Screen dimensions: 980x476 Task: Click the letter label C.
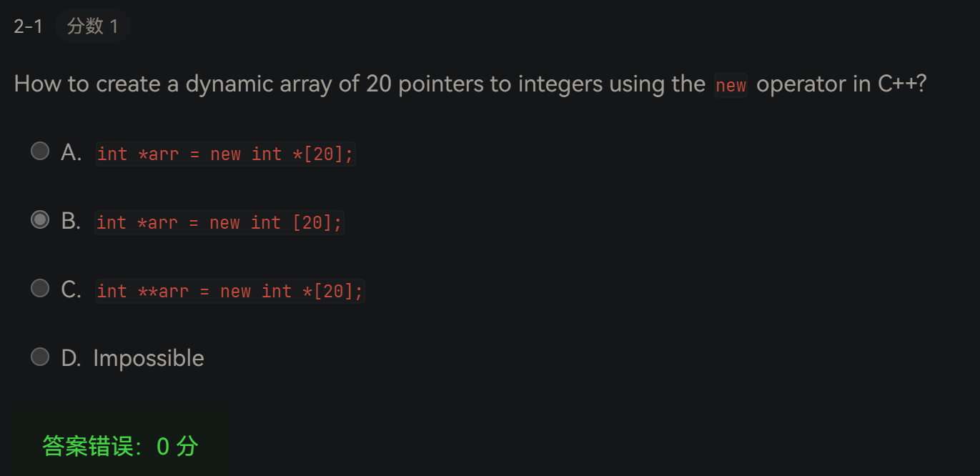click(x=71, y=289)
